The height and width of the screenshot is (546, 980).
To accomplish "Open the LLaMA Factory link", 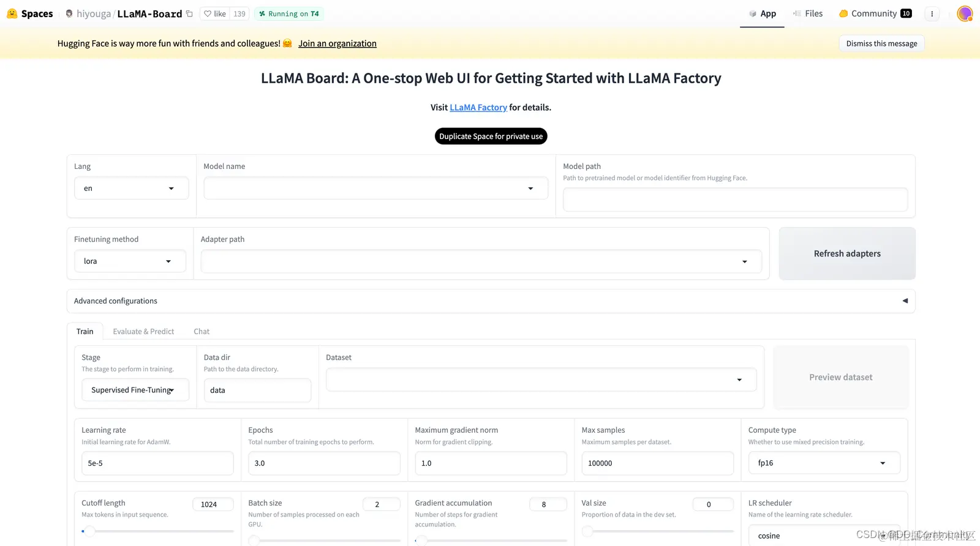I will point(478,107).
